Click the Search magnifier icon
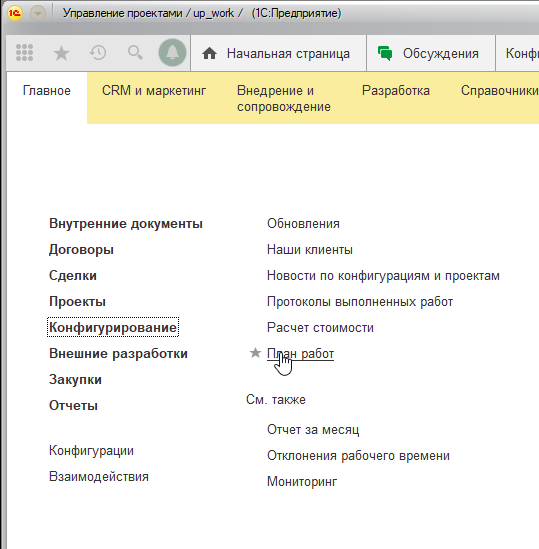The height and width of the screenshot is (549, 539). 135,53
